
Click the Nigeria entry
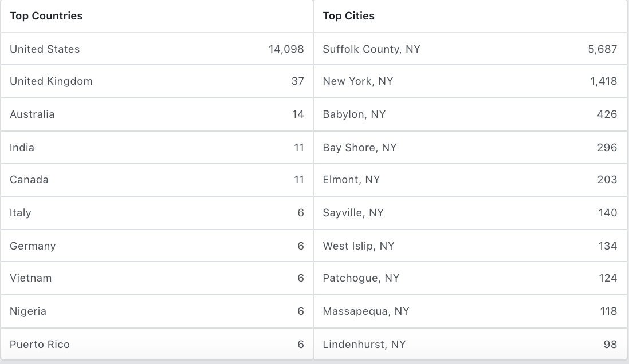pos(28,311)
